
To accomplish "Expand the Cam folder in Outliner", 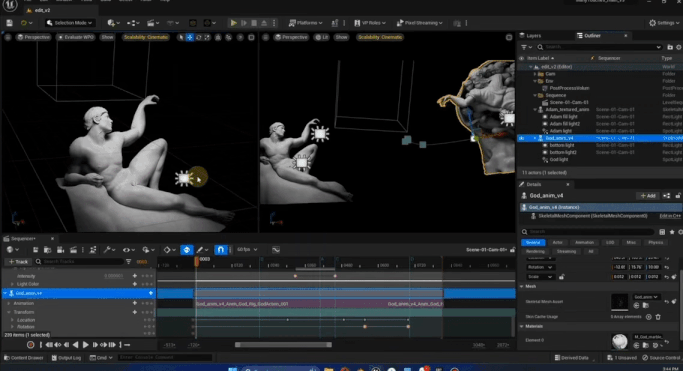I will tap(535, 74).
